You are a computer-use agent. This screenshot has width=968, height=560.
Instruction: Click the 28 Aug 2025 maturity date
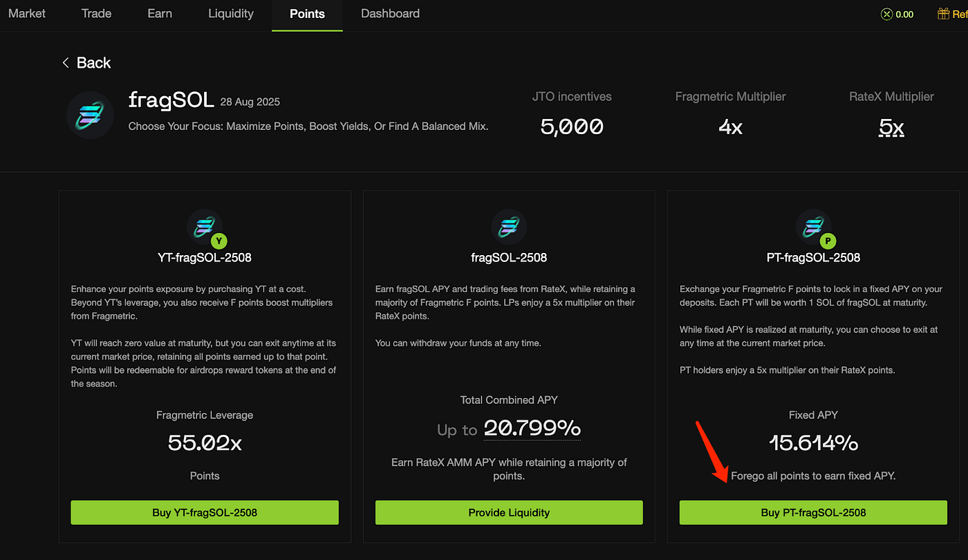250,102
